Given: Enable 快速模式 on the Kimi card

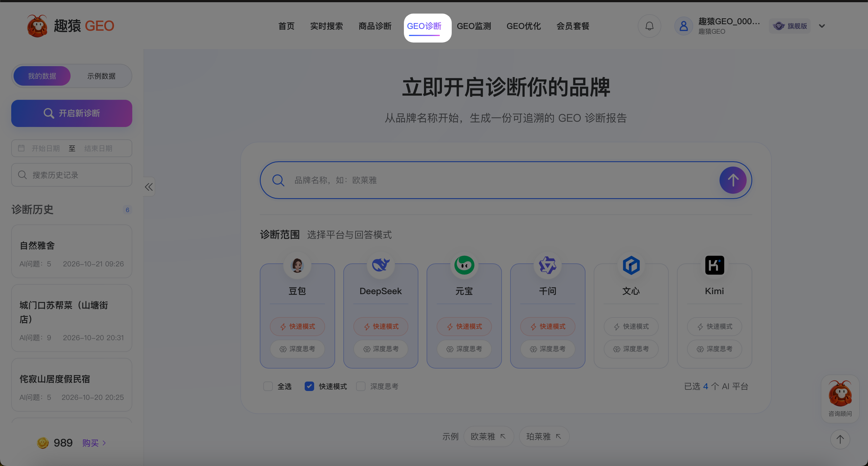Looking at the screenshot, I should (714, 327).
